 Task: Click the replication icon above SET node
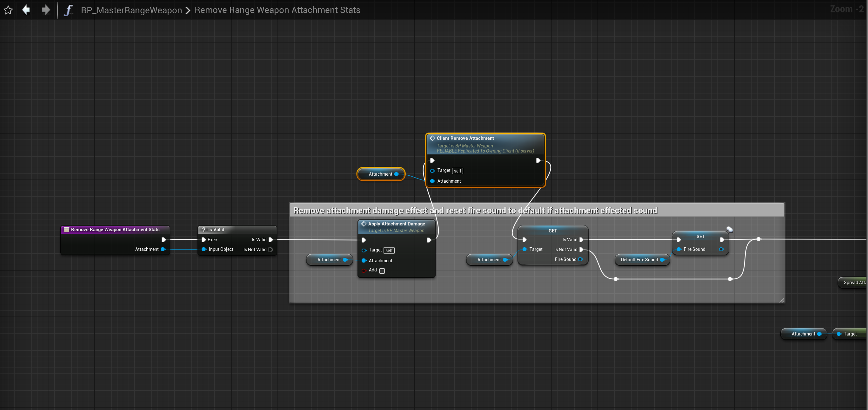[x=730, y=230]
